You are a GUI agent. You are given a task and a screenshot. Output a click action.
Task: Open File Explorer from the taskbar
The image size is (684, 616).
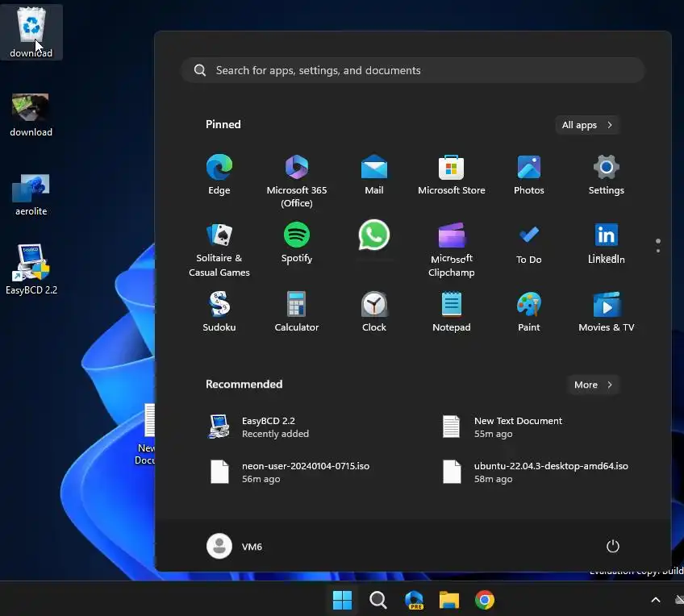[448, 600]
